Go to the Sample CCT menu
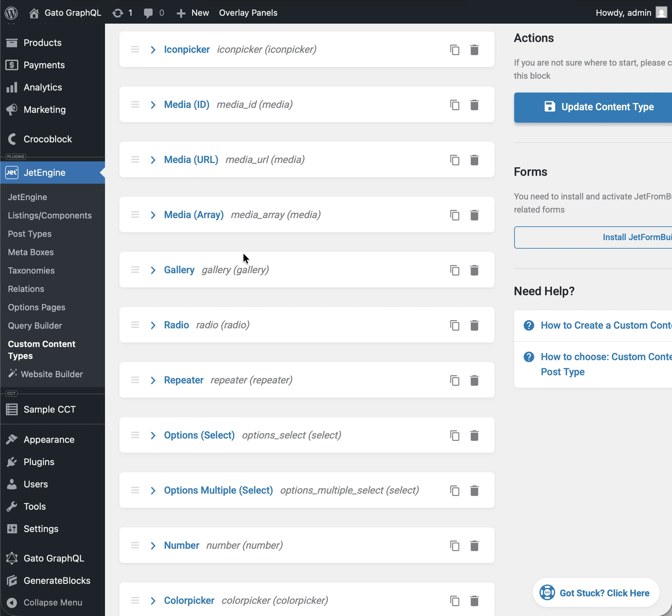 [49, 409]
